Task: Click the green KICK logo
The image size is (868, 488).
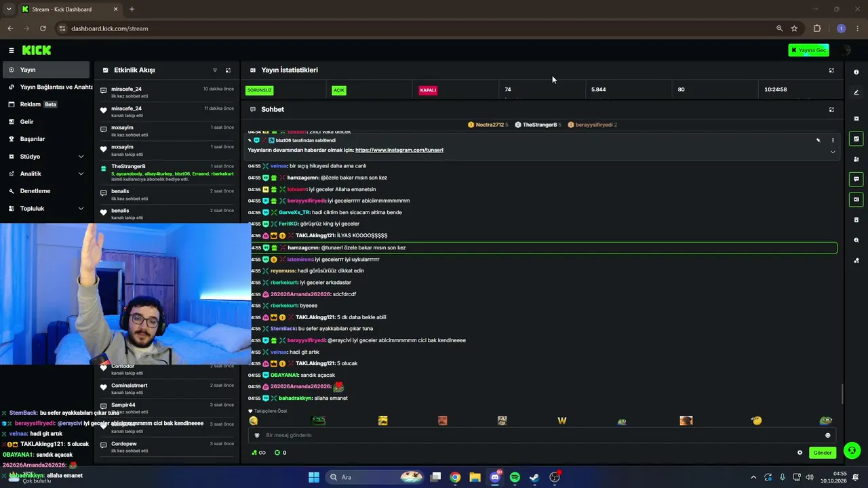Action: pyautogui.click(x=37, y=50)
